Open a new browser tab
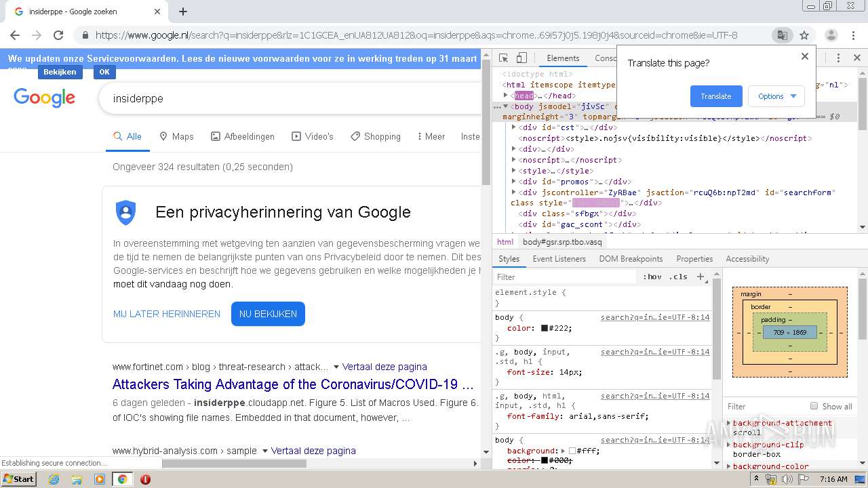 [183, 12]
